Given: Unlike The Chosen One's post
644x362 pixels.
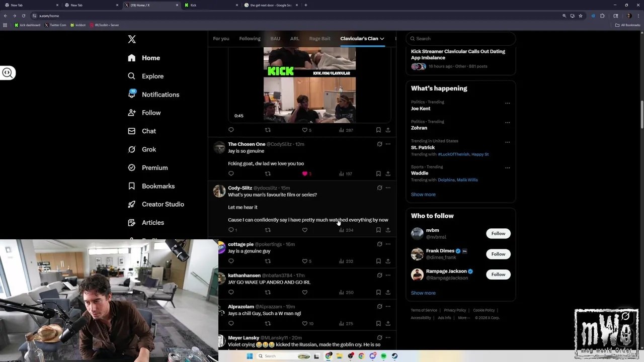Looking at the screenshot, I should [x=304, y=173].
